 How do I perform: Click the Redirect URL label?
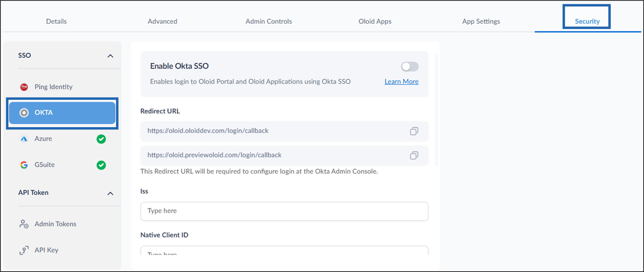pos(160,111)
